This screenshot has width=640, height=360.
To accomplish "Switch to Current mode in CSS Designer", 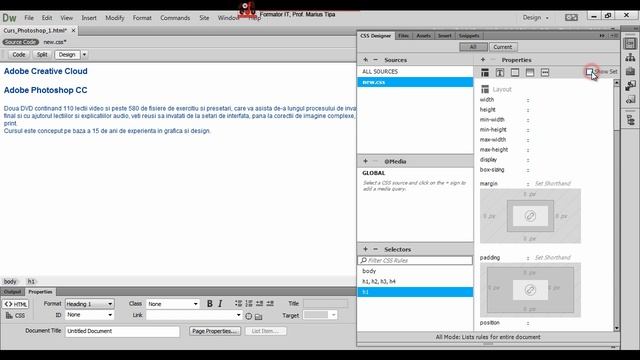I will click(x=503, y=47).
